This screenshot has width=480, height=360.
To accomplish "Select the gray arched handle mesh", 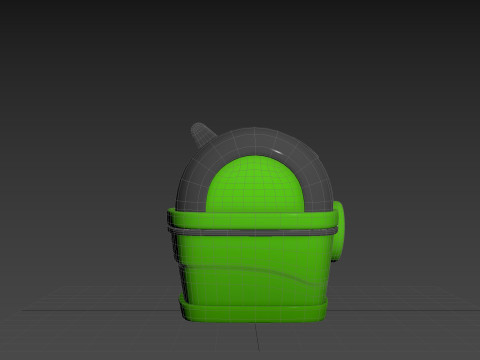I will (x=253, y=142).
